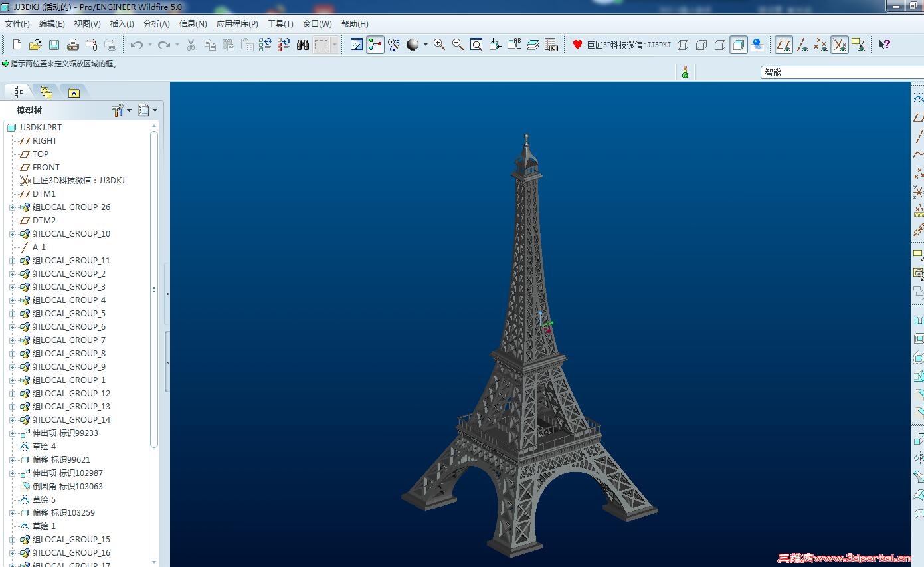Click the red heart icon
Image resolution: width=924 pixels, height=567 pixels.
pyautogui.click(x=577, y=45)
